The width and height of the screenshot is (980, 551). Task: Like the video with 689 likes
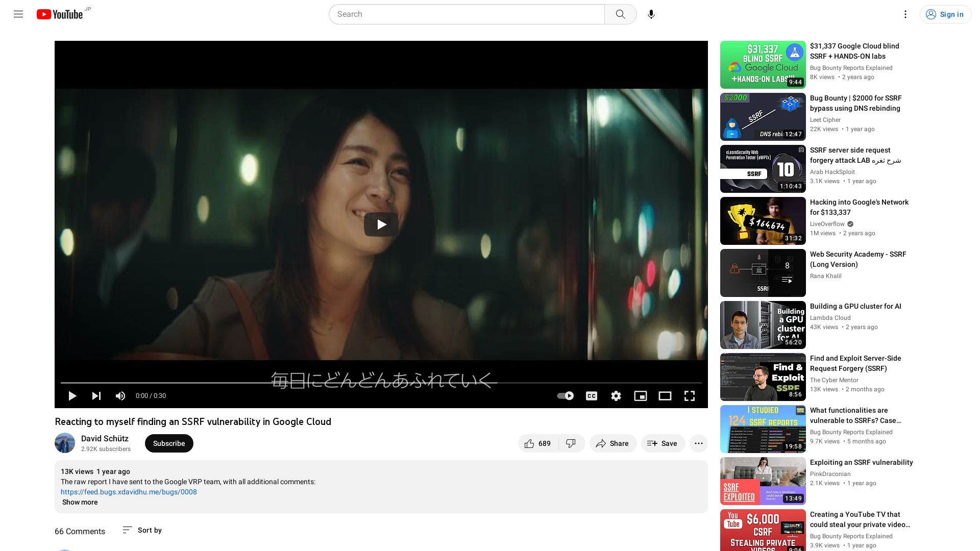(x=538, y=443)
